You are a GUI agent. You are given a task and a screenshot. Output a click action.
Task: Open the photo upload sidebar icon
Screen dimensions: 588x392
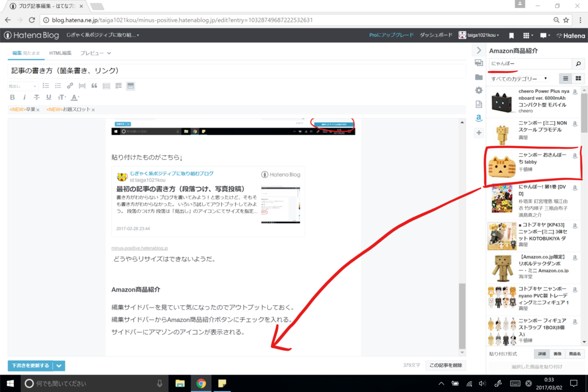478,63
